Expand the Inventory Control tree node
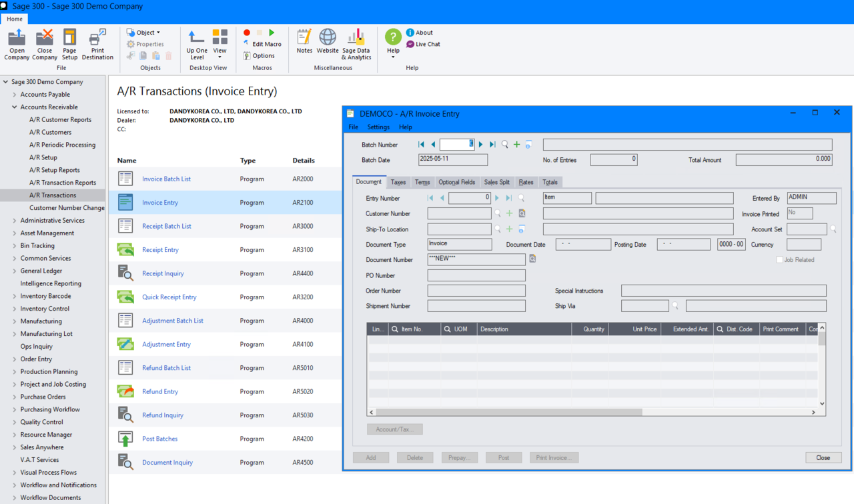This screenshot has height=504, width=854. [x=15, y=309]
